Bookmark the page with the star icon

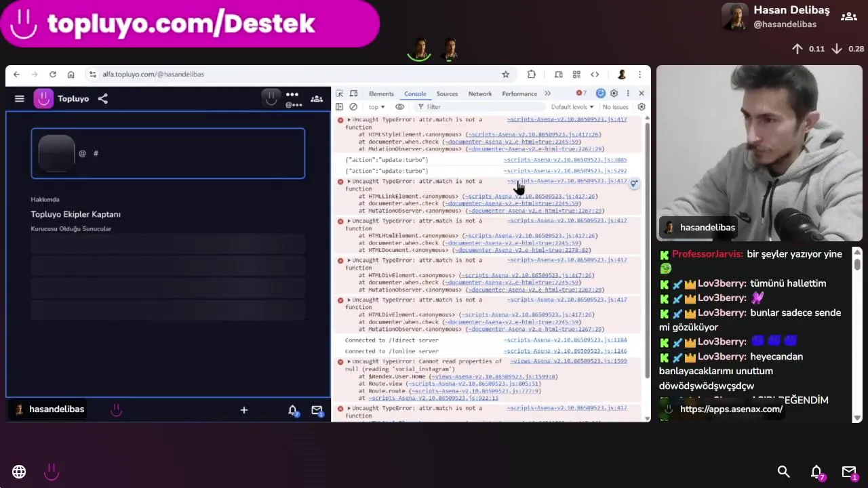point(505,75)
